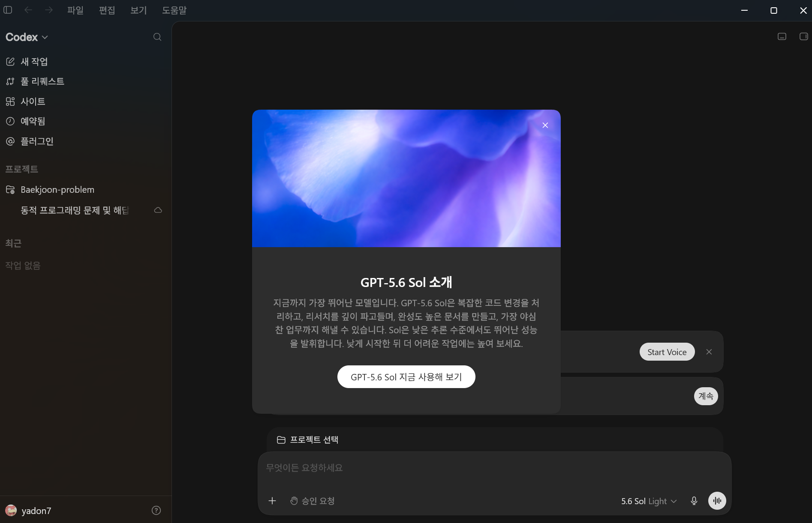Click the blue petal banner image
This screenshot has width=812, height=523.
[x=406, y=179]
